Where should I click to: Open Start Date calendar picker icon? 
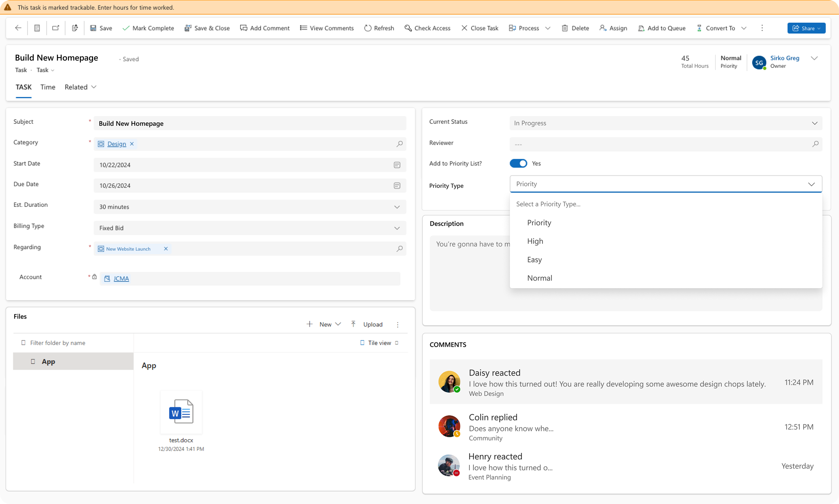pos(397,165)
